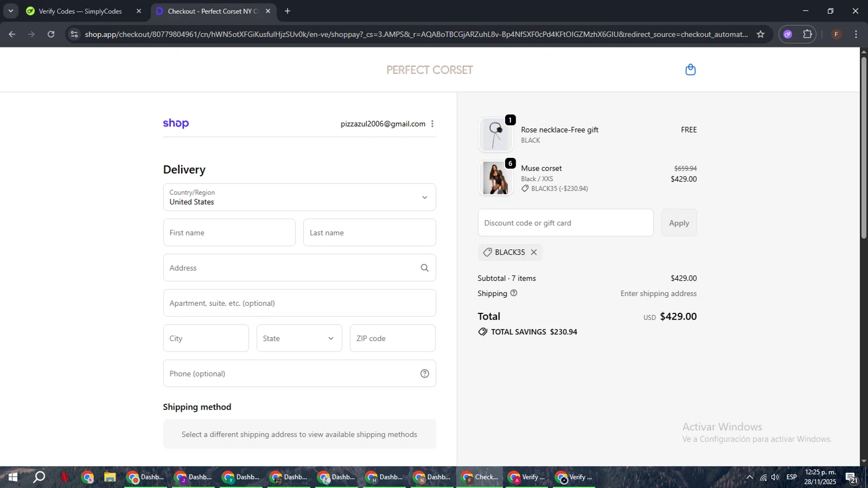Open Windows taskbar search
The image size is (868, 488).
(39, 477)
